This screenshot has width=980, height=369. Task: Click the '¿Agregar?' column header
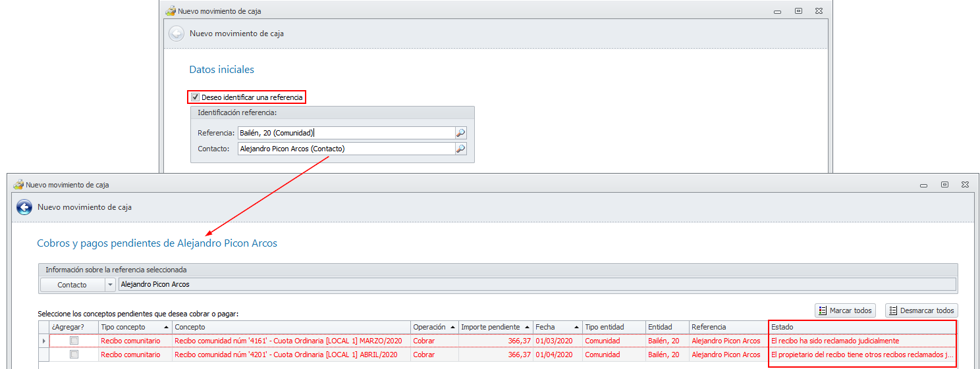[74, 327]
